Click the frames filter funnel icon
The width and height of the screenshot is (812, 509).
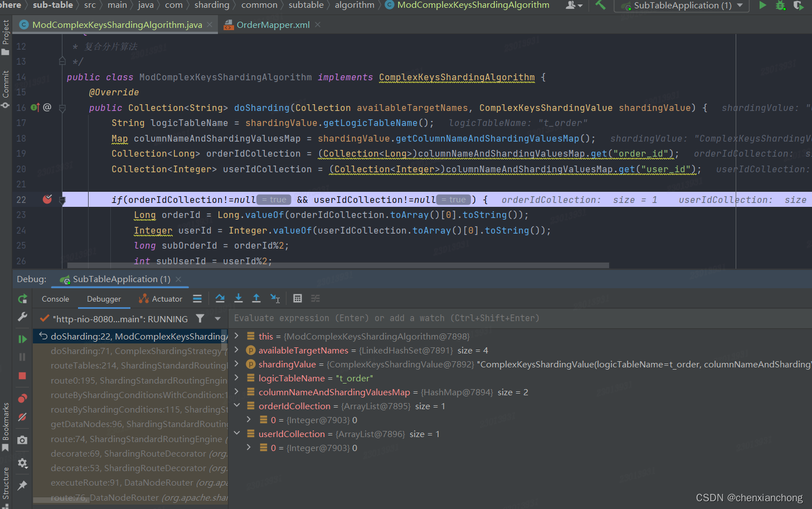click(x=200, y=318)
